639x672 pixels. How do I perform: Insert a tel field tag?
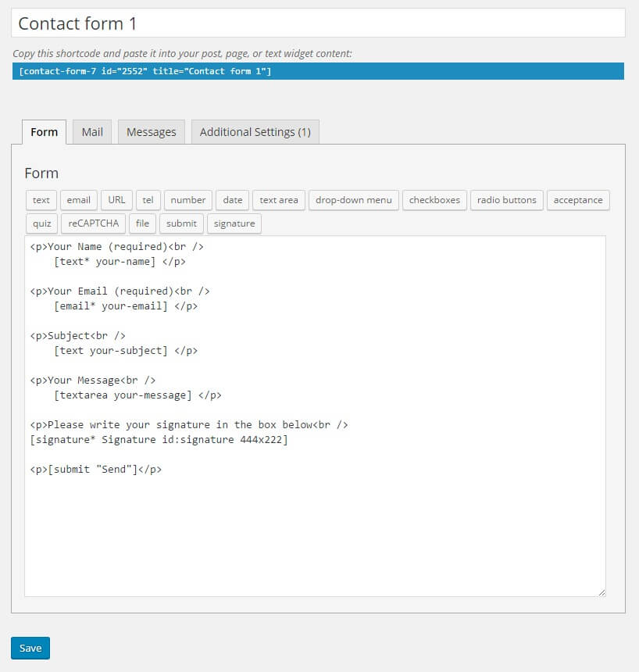(148, 200)
